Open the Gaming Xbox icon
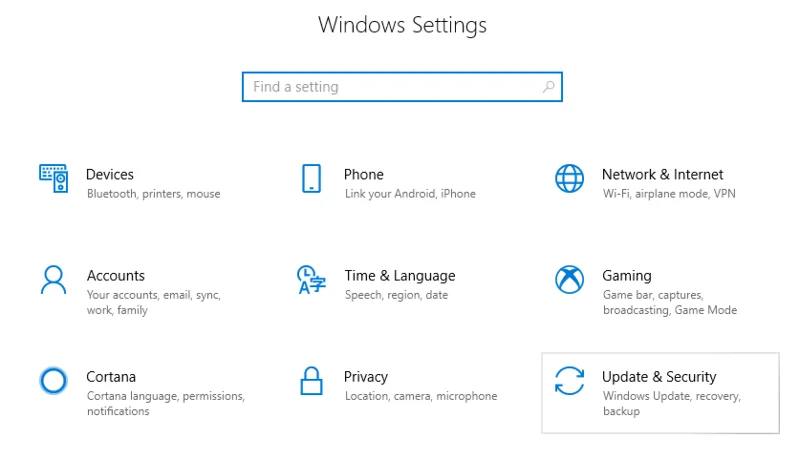800x459 pixels. click(569, 279)
